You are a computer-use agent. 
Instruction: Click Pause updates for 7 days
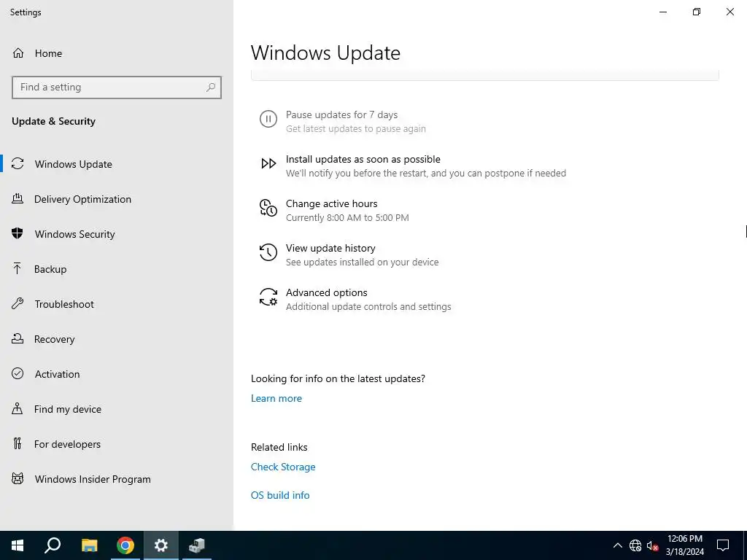click(341, 114)
